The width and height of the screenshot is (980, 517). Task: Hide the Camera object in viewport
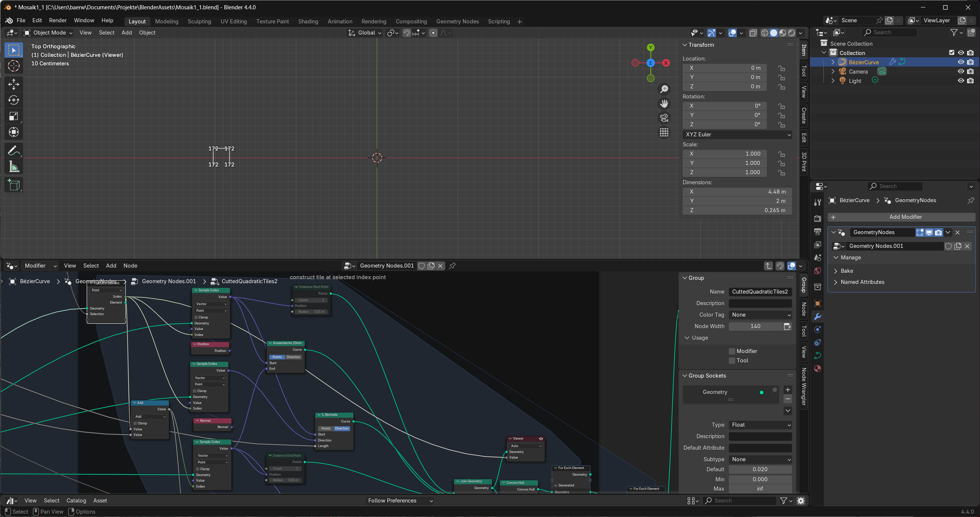tap(961, 71)
